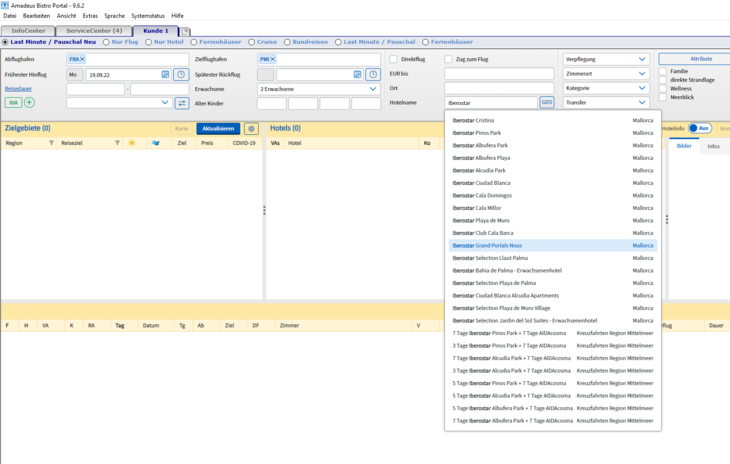Viewport: 730px width, 464px height.
Task: Enable the Direktflug checkbox
Action: (393, 59)
